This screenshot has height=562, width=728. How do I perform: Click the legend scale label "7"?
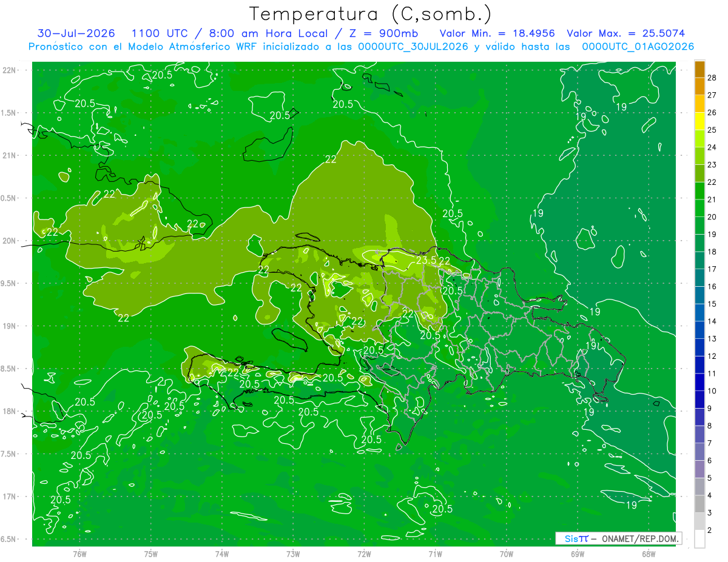pyautogui.click(x=710, y=443)
